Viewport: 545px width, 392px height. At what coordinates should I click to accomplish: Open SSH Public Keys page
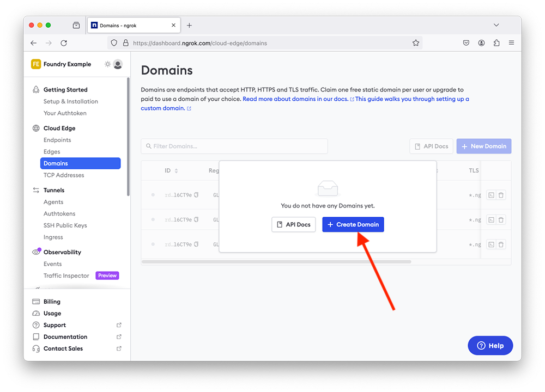[65, 225]
